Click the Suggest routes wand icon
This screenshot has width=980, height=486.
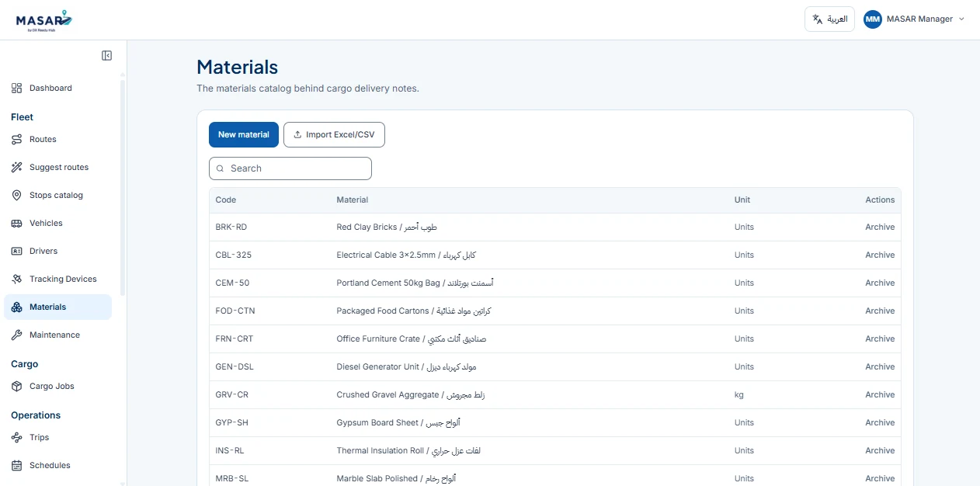17,168
